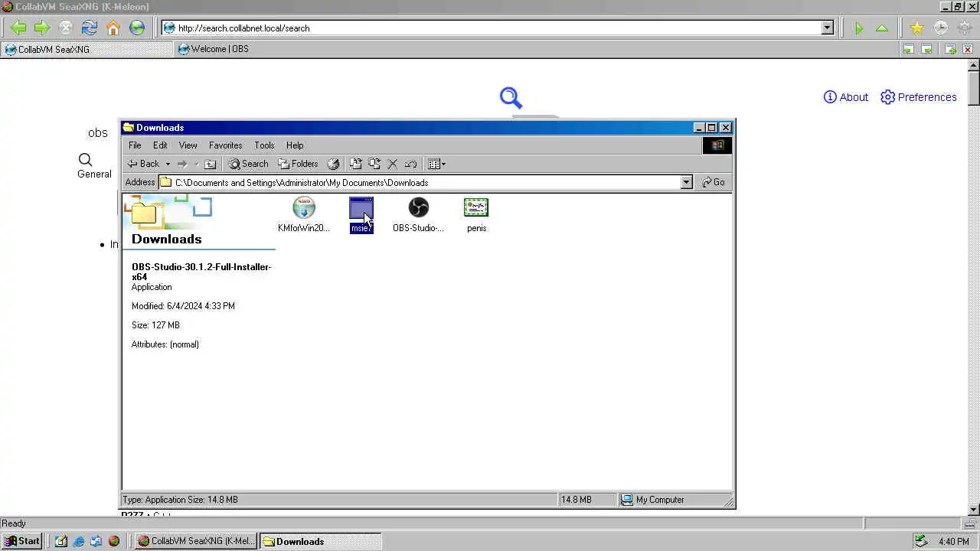Click Search button in Explorer toolbar

click(x=248, y=164)
